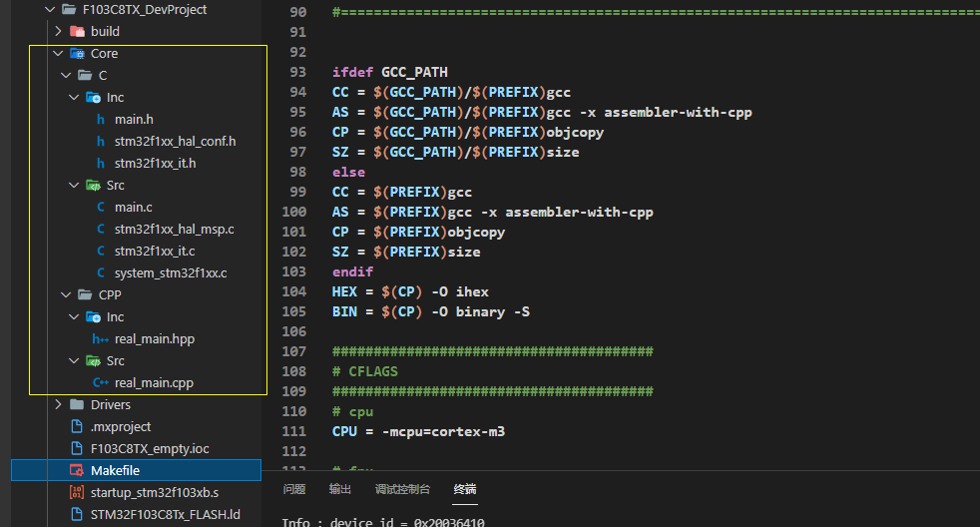980x527 pixels.
Task: Click the build folder icon
Action: pos(77,31)
